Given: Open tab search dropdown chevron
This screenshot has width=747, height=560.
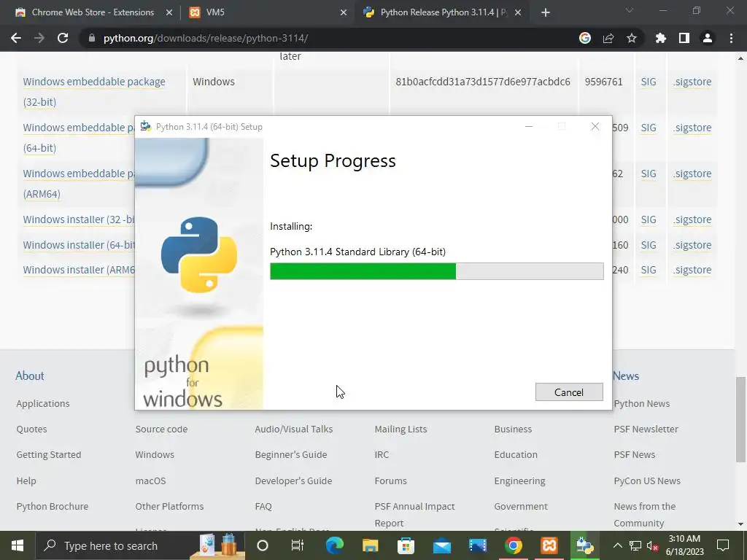Looking at the screenshot, I should point(630,10).
